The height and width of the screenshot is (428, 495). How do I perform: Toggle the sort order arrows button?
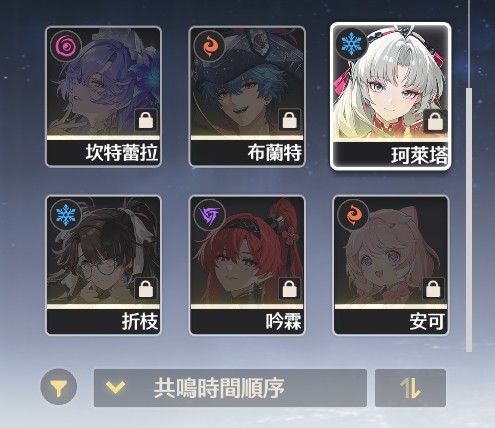pos(410,388)
